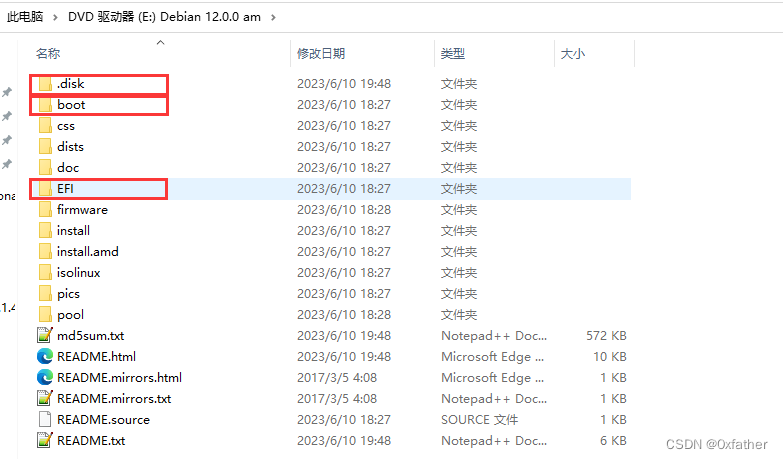Select the doc folder icon

(x=45, y=168)
